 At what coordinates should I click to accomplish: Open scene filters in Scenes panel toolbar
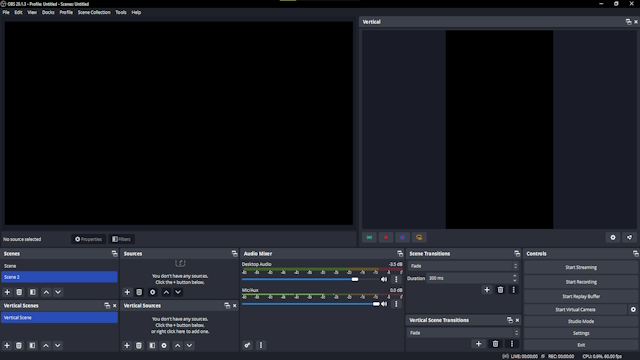33,292
